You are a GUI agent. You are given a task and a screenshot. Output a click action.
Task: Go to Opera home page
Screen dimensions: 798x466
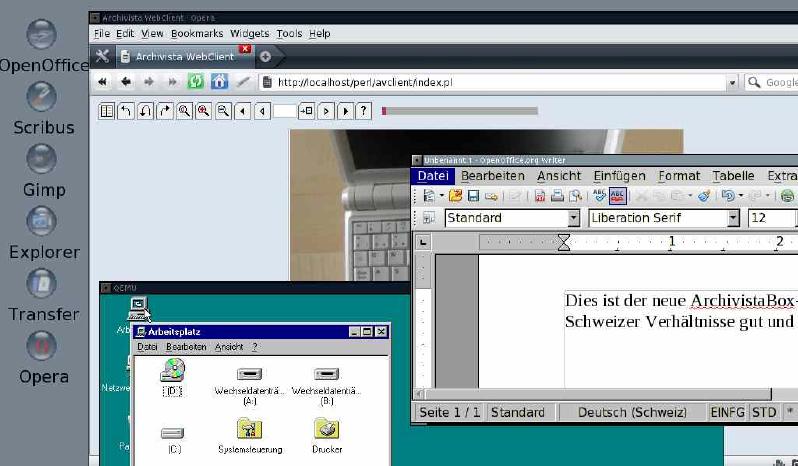[219, 82]
